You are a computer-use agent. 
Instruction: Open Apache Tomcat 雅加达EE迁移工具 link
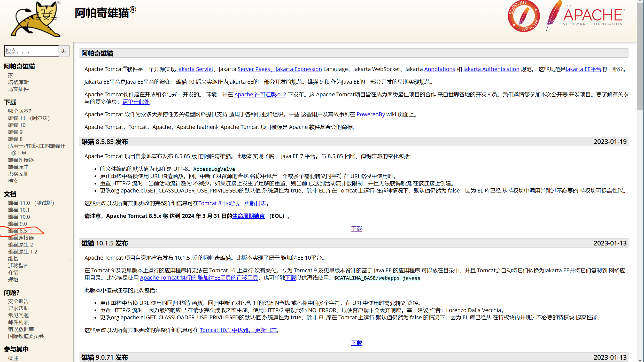tap(199, 278)
